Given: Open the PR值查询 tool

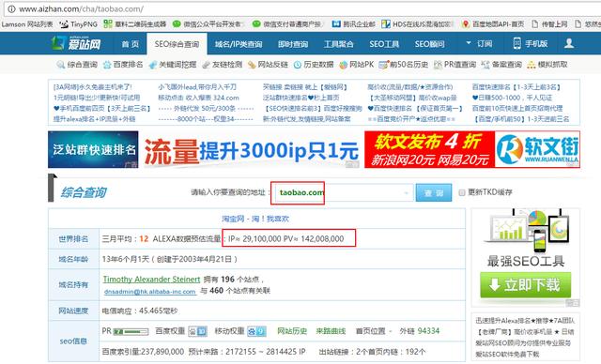Looking at the screenshot, I should 455,65.
